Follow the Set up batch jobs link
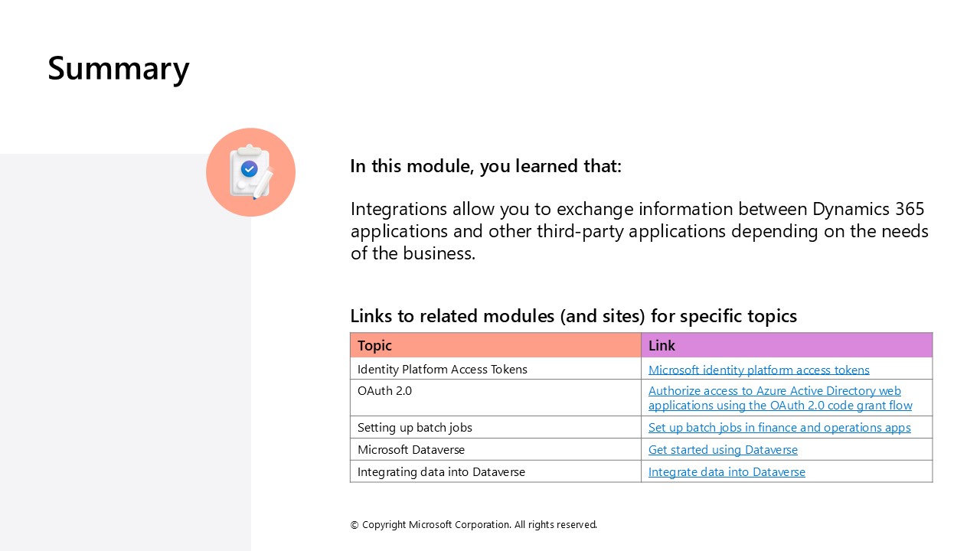The height and width of the screenshot is (551, 980). tap(779, 428)
